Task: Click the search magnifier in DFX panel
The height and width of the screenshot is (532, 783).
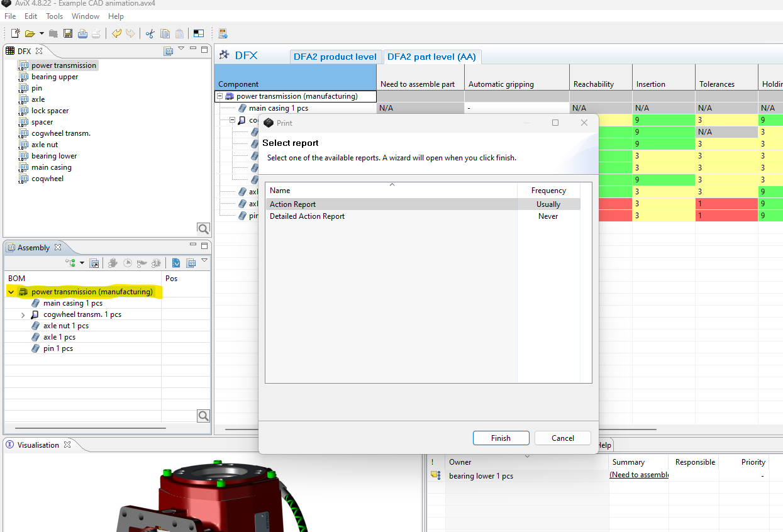Action: click(203, 228)
